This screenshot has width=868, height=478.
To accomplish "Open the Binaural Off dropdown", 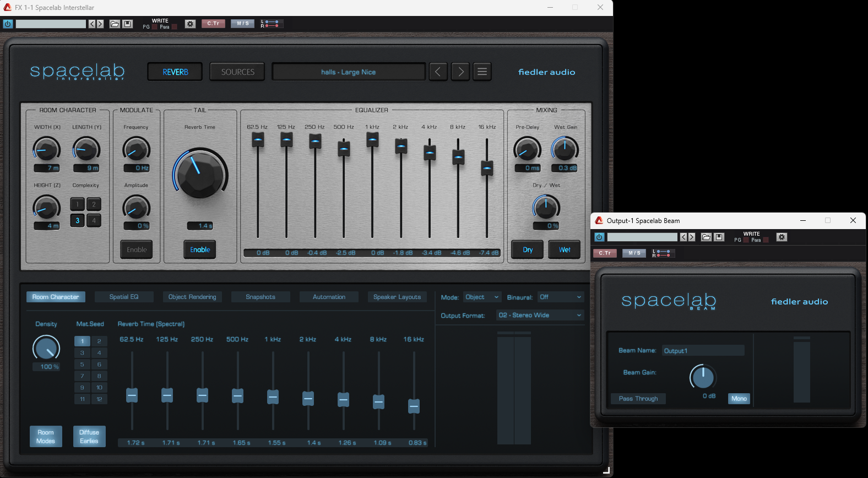I will (x=561, y=297).
